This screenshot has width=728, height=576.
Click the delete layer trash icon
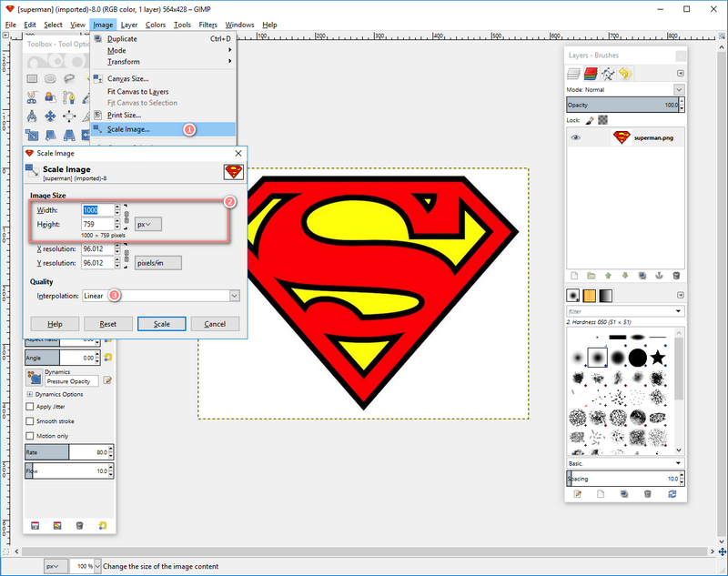674,276
